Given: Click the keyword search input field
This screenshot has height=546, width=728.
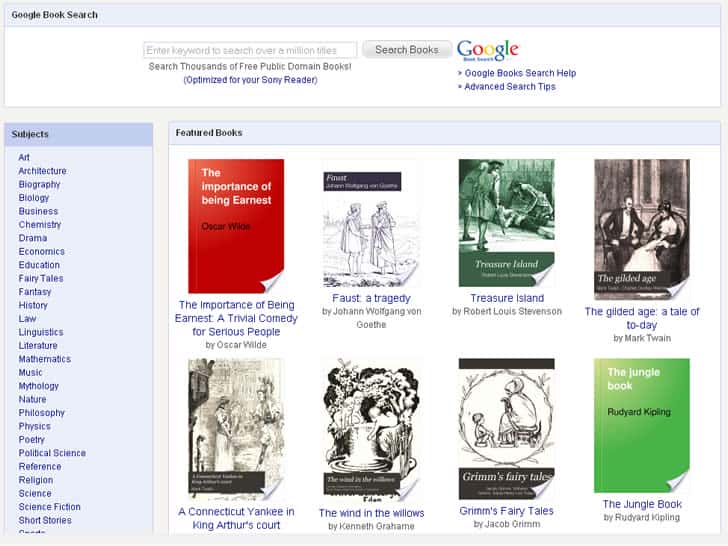Looking at the screenshot, I should (x=250, y=50).
